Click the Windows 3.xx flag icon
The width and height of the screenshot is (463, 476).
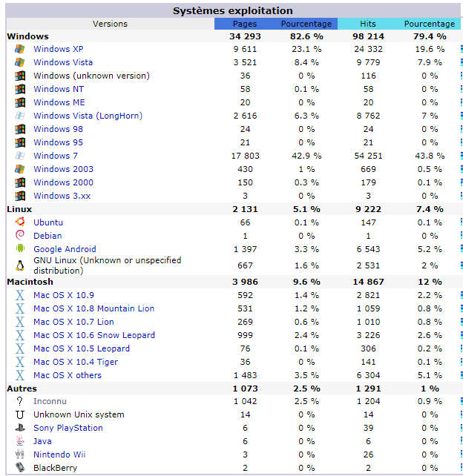pyautogui.click(x=20, y=196)
